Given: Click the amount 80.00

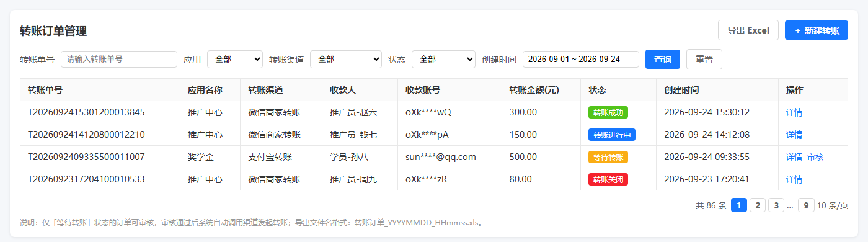Looking at the screenshot, I should (521, 179).
